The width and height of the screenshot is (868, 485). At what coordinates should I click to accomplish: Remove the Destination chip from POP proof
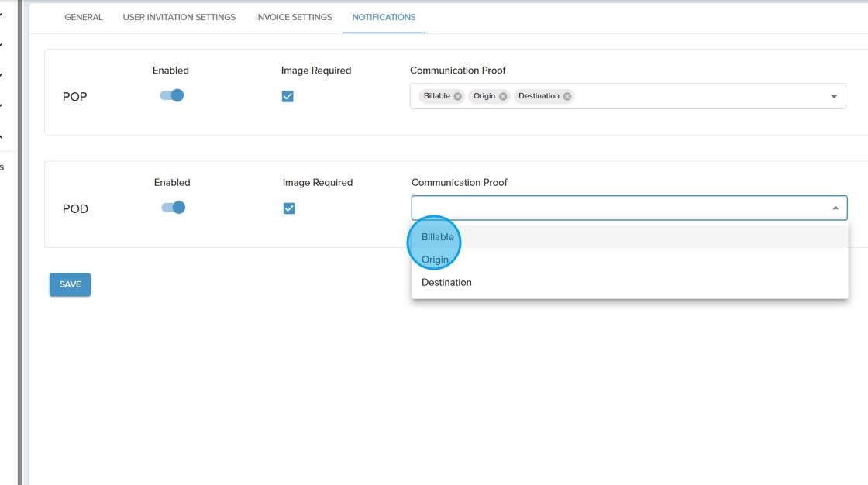[x=567, y=97]
